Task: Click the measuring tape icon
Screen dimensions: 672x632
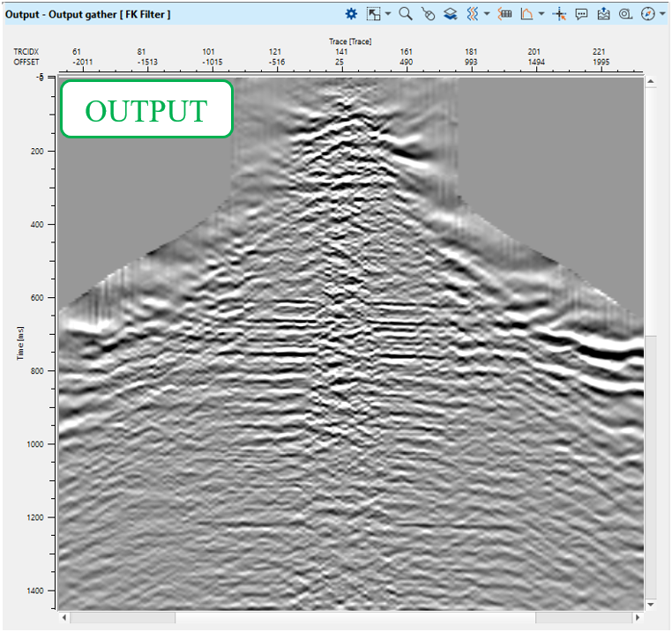Action: click(x=625, y=14)
